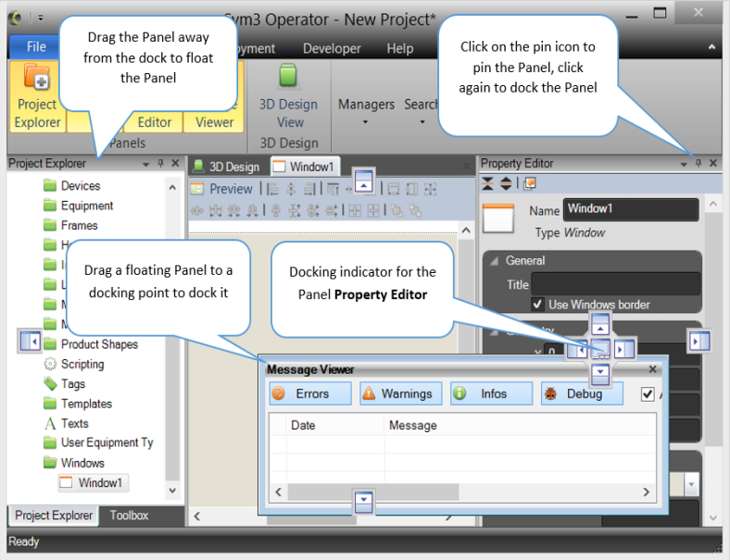
Task: Open the Help ribbon tab
Action: click(400, 48)
